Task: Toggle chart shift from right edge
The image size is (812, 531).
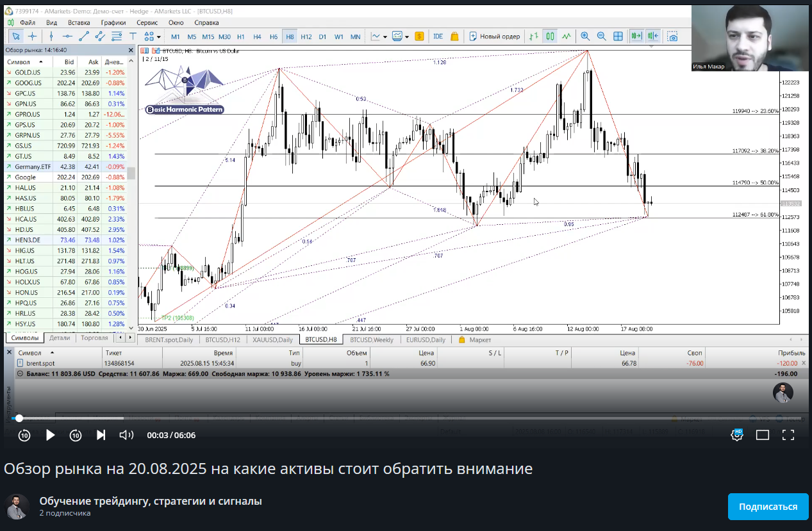Action: click(652, 37)
